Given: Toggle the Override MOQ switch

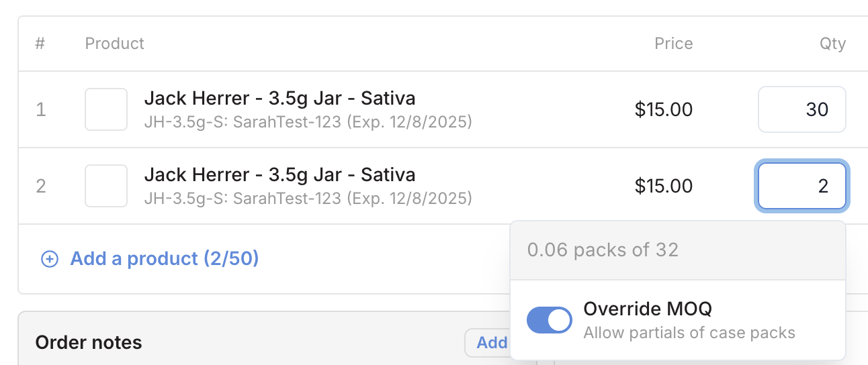Looking at the screenshot, I should [549, 321].
